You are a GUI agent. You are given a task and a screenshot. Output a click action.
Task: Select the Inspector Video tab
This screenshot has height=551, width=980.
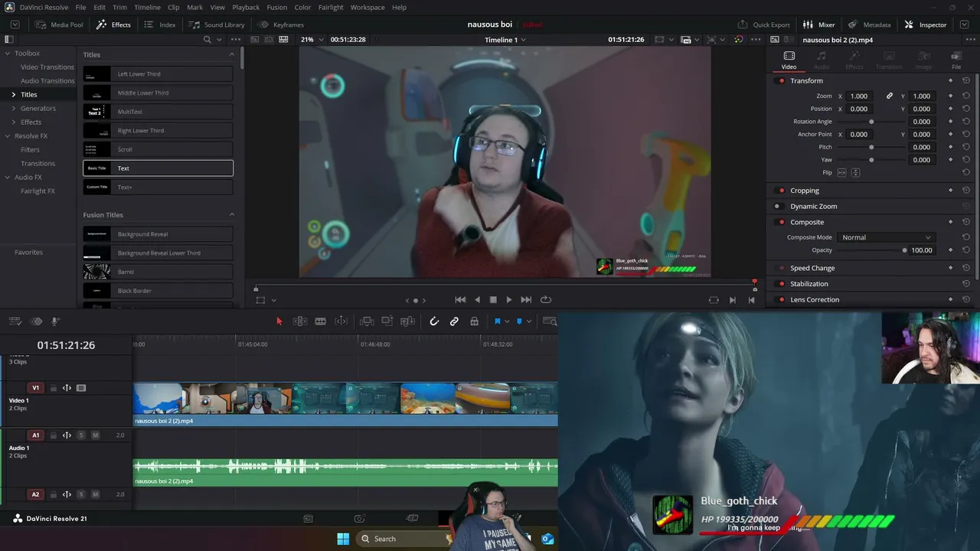(789, 60)
